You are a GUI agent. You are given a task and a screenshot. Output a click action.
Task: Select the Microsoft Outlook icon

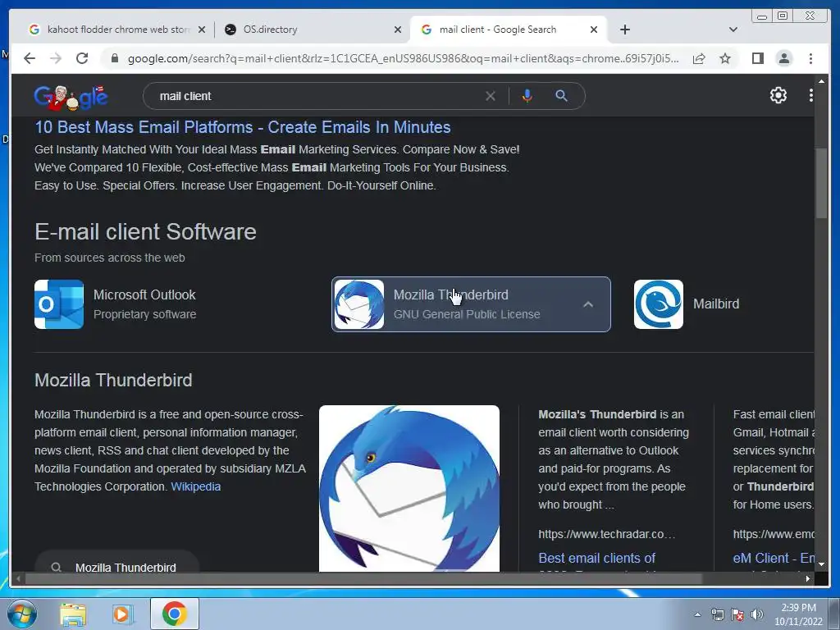coord(59,304)
